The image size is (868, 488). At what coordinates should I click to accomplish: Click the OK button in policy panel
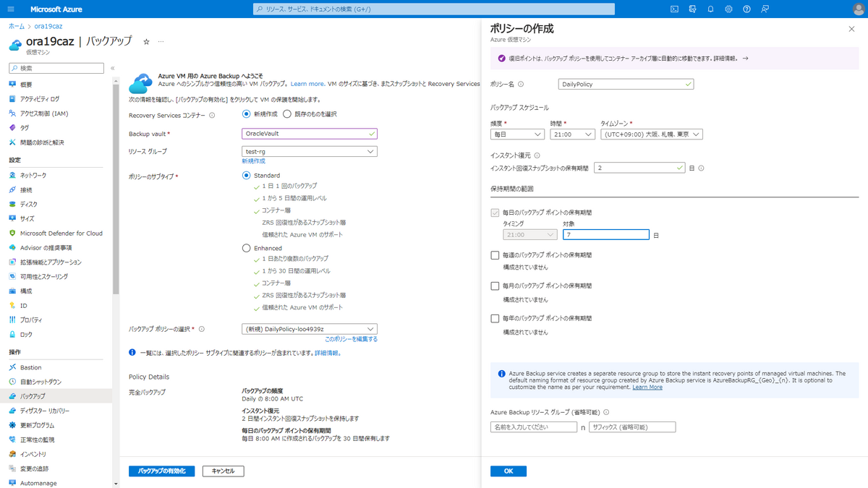tap(509, 471)
